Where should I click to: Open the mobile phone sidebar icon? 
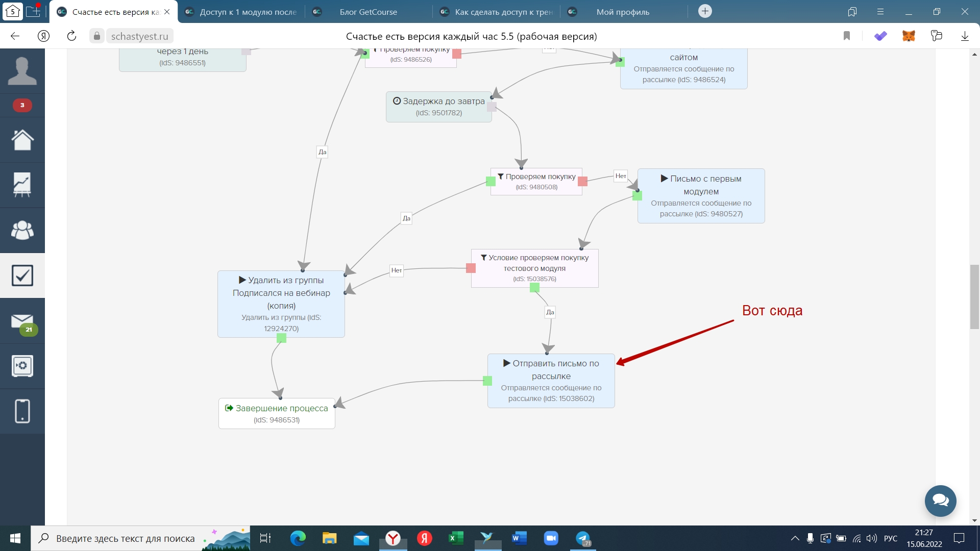click(22, 411)
